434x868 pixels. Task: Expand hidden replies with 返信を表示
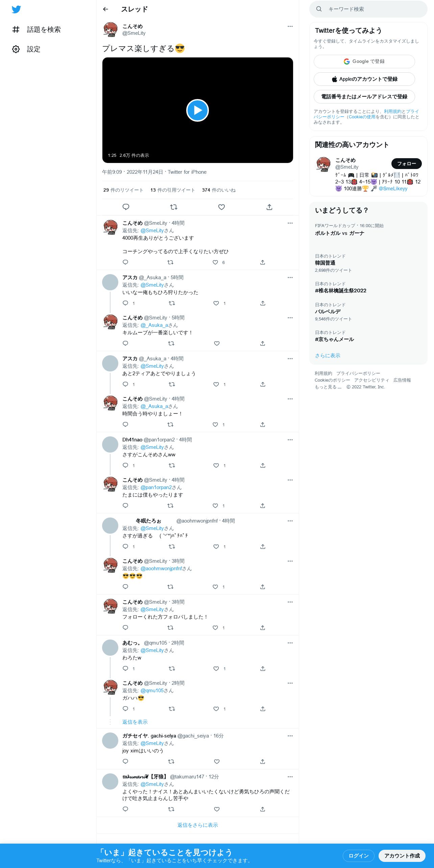click(135, 722)
